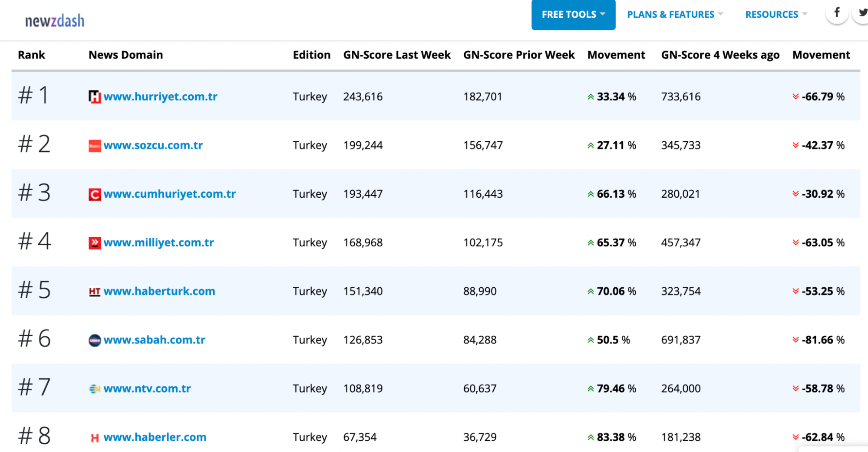This screenshot has height=452, width=868.
Task: Click red down arrow beside -58.78 %
Action: point(795,389)
